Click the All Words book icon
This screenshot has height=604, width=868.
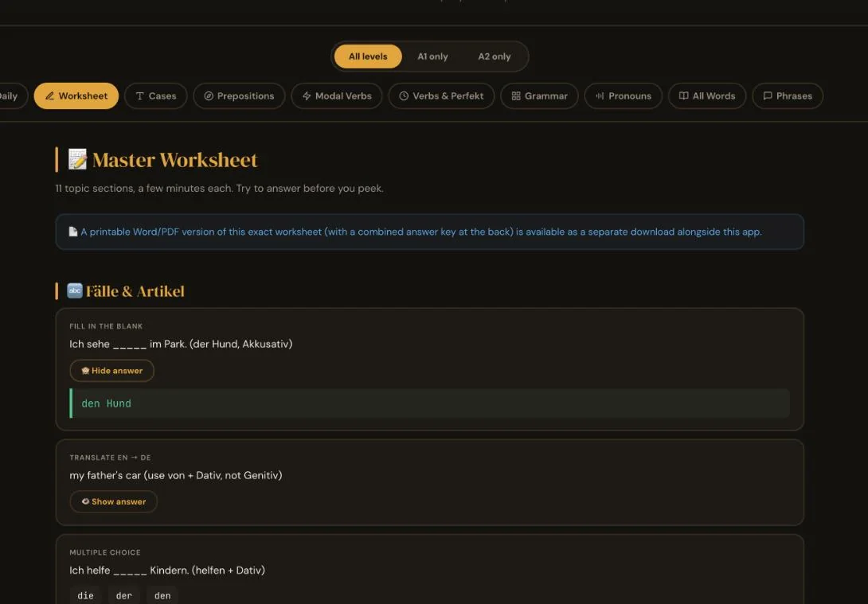[x=684, y=96]
